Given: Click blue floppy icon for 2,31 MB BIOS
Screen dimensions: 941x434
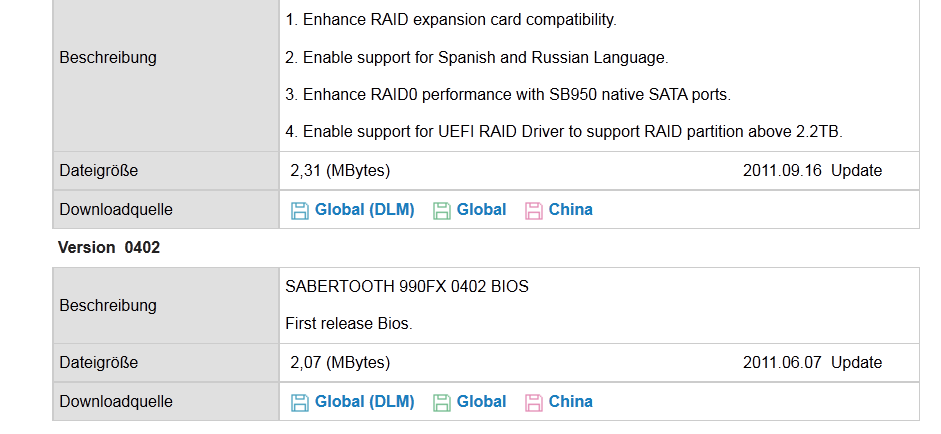Looking at the screenshot, I should [x=299, y=211].
